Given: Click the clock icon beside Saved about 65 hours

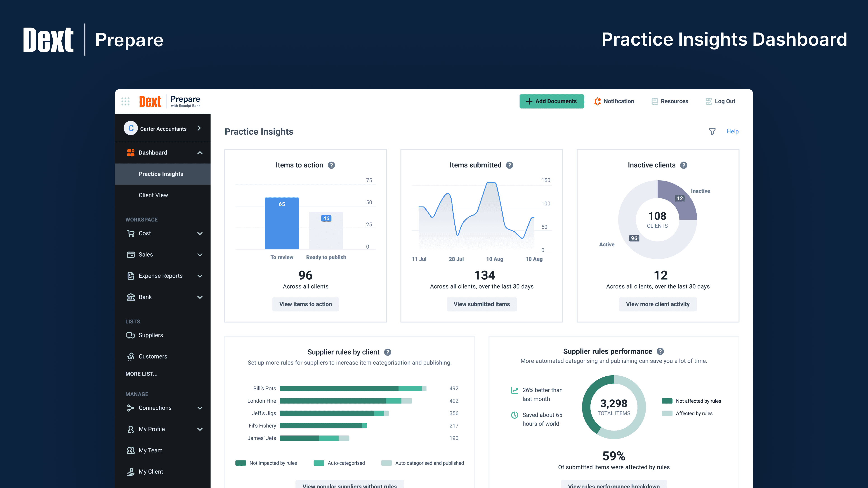Looking at the screenshot, I should coord(514,415).
